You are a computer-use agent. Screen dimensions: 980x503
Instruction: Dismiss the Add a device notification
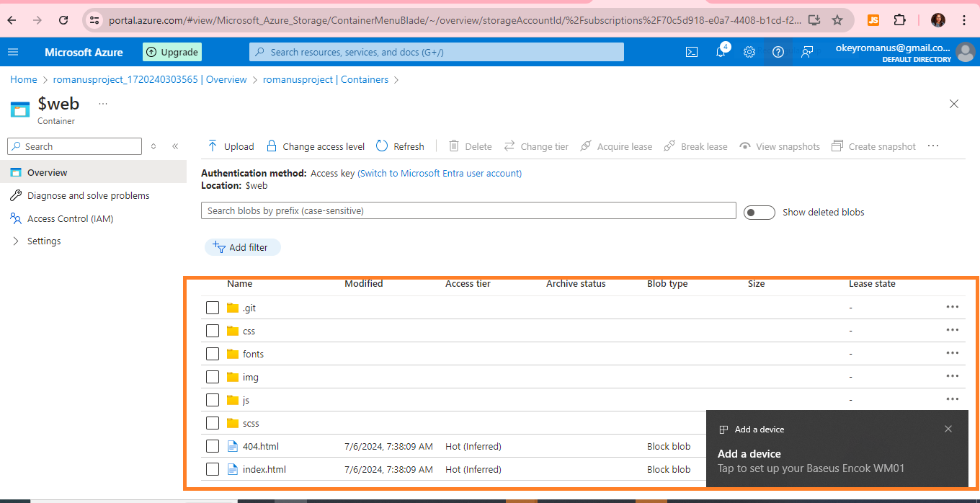point(948,429)
